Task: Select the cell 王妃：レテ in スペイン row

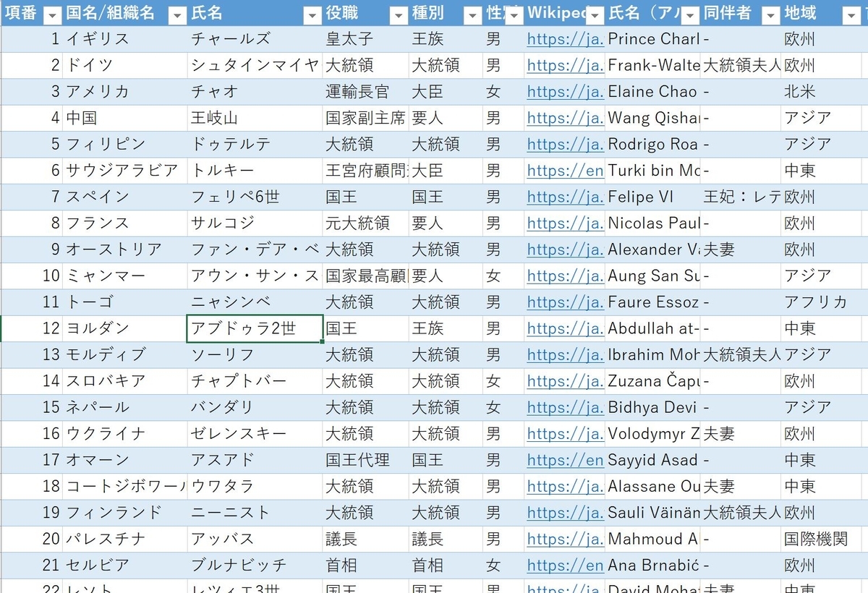Action: (741, 197)
